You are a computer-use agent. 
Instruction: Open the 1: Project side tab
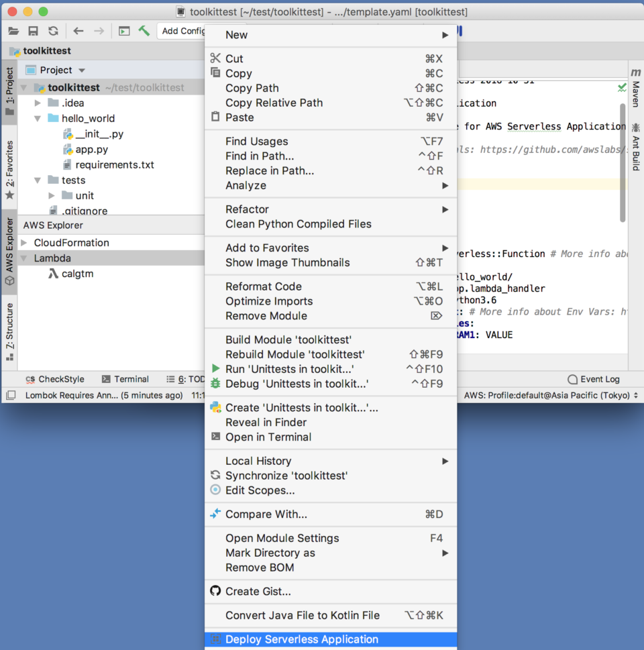[9, 92]
